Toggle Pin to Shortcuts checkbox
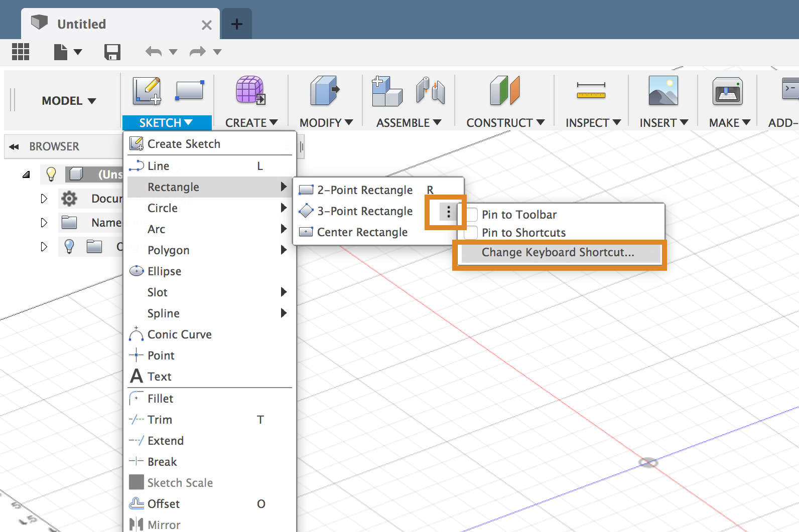799x532 pixels. click(471, 233)
